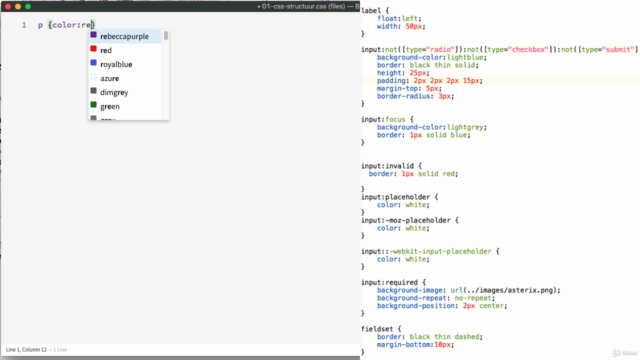This screenshot has height=360, width=640.
Task: Click 'input::-webkit-input-placeholder {' selector
Action: 430,251
